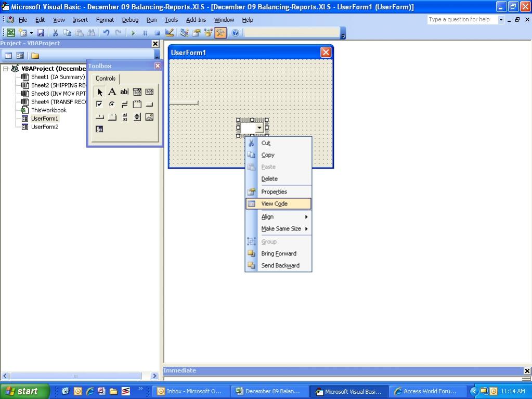Choose the Select Objects arrow in Toolbox
Image resolution: width=532 pixels, height=399 pixels.
[100, 92]
